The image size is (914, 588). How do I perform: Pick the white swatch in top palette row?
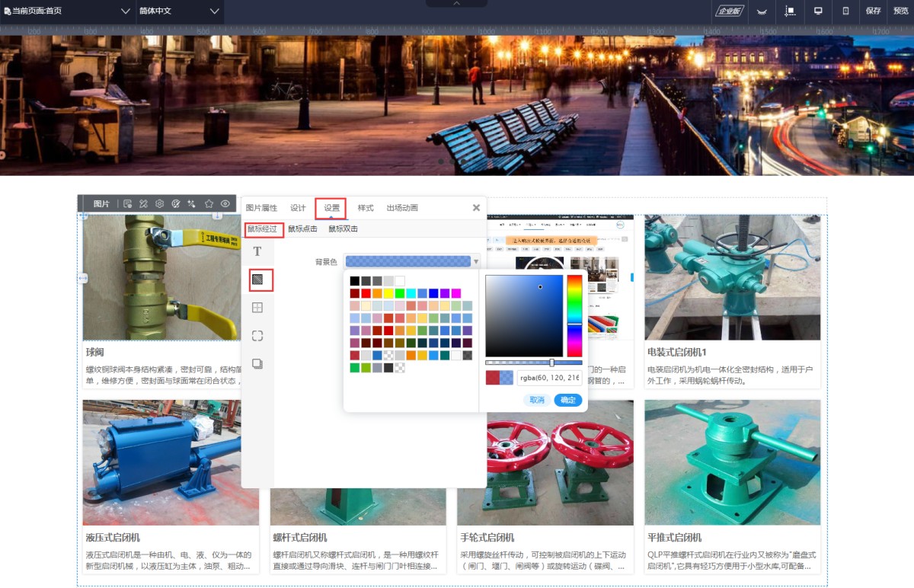(400, 281)
